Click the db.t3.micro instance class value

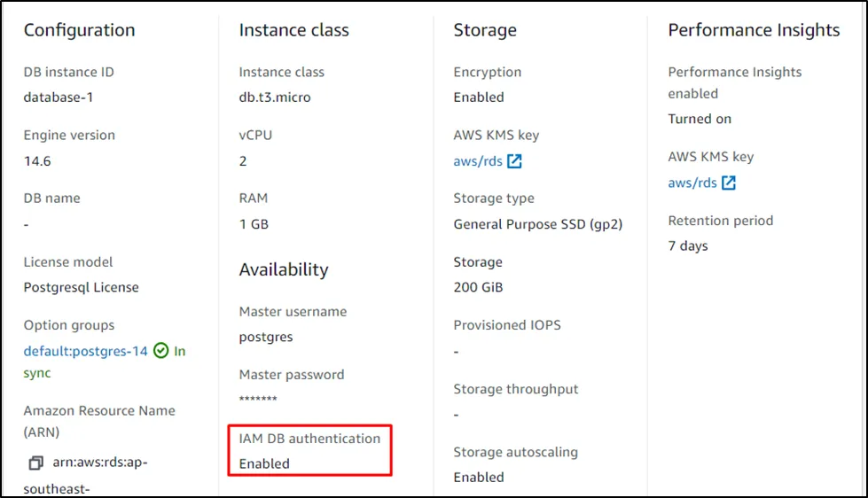tap(275, 97)
